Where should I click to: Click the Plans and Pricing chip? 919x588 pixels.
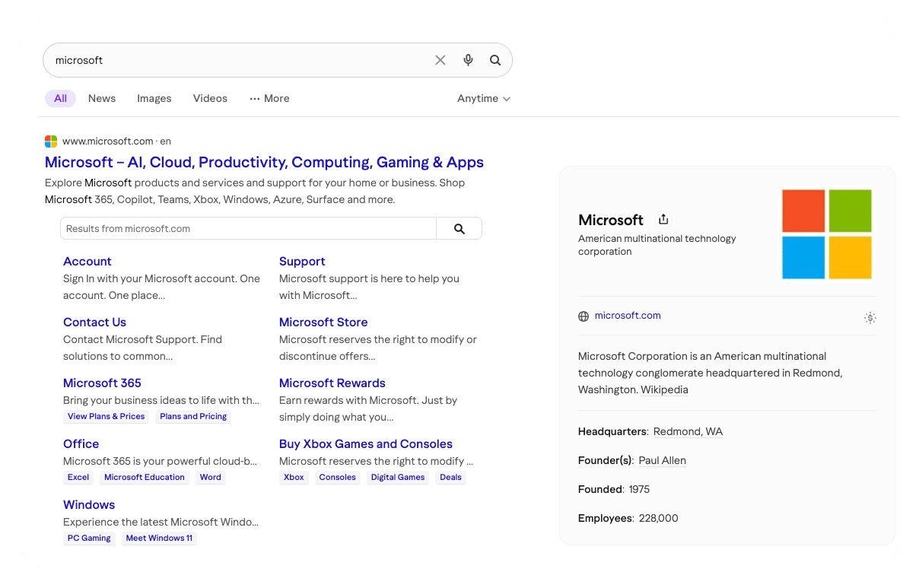pyautogui.click(x=193, y=416)
